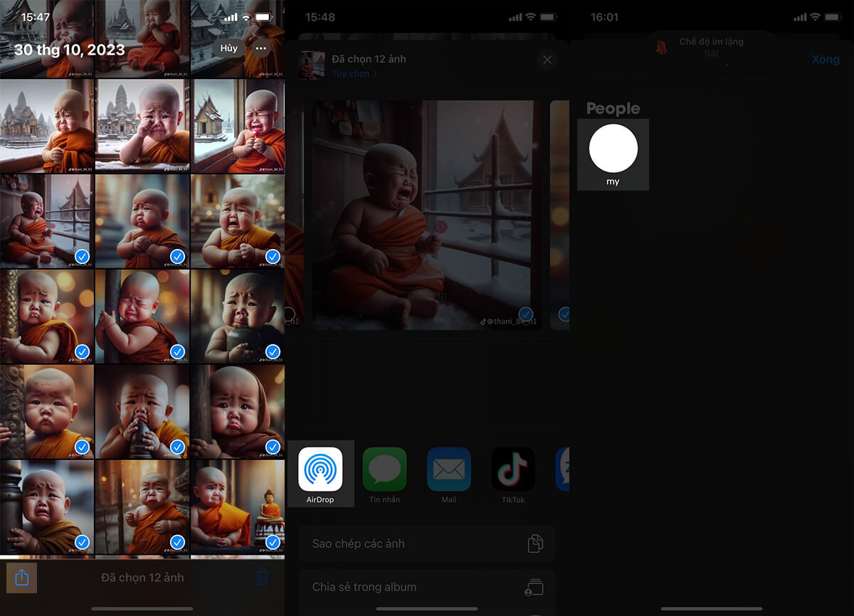
Task: Select the unchecked circle on left preview photo
Action: [x=290, y=314]
